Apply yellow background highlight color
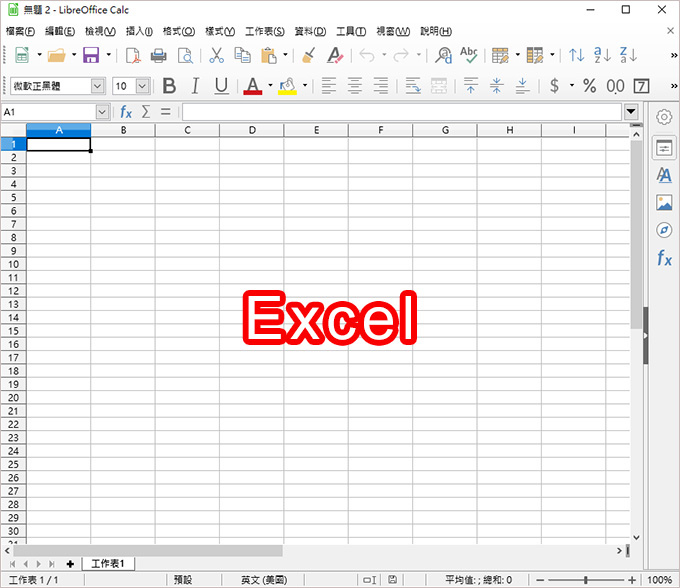The width and height of the screenshot is (680, 588). click(288, 86)
